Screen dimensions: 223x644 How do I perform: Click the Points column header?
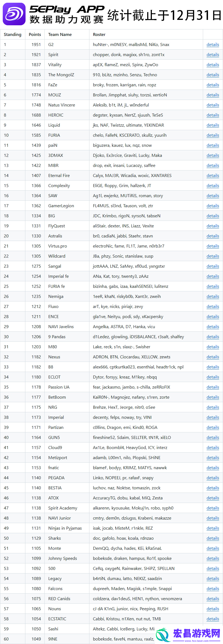35,35
